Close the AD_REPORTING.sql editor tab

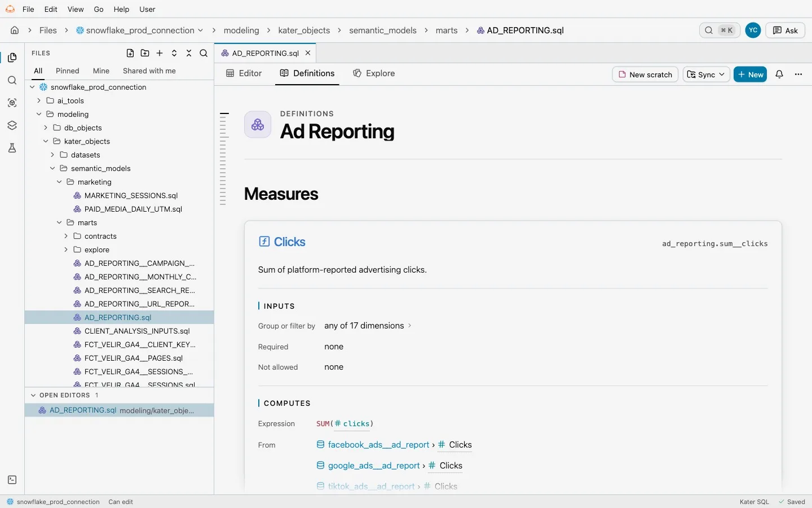click(308, 53)
